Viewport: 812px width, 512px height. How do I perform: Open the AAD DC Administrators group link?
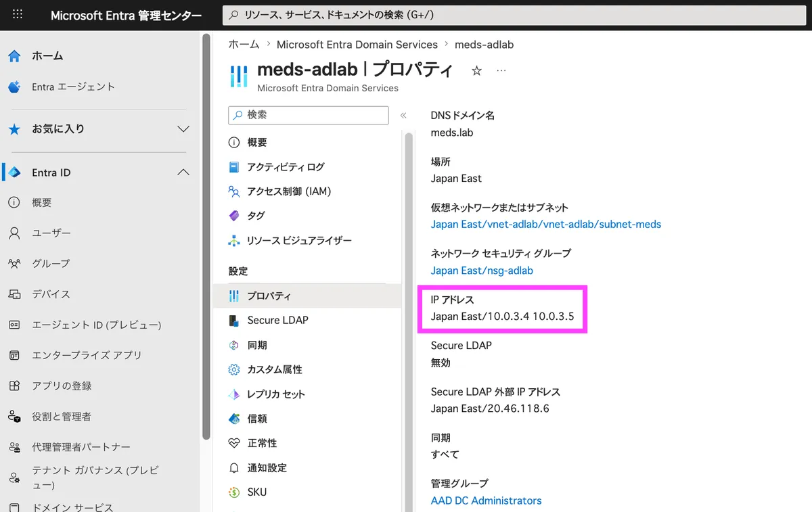[486, 501]
